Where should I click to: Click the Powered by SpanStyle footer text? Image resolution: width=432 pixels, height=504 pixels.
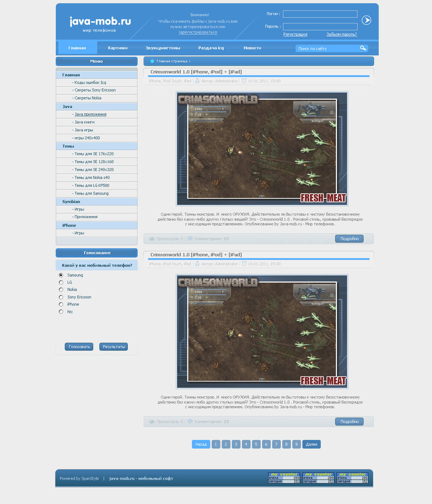tap(79, 479)
